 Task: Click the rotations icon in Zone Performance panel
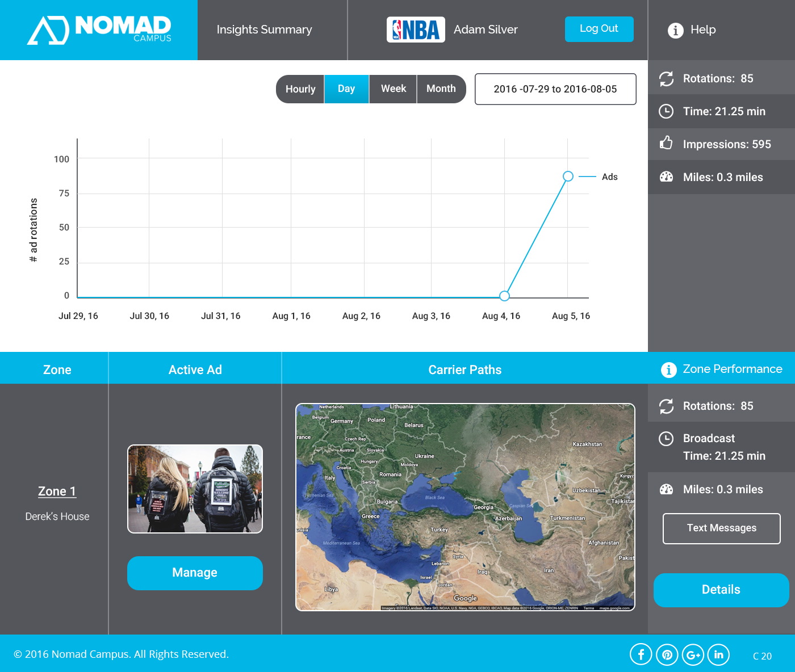666,406
